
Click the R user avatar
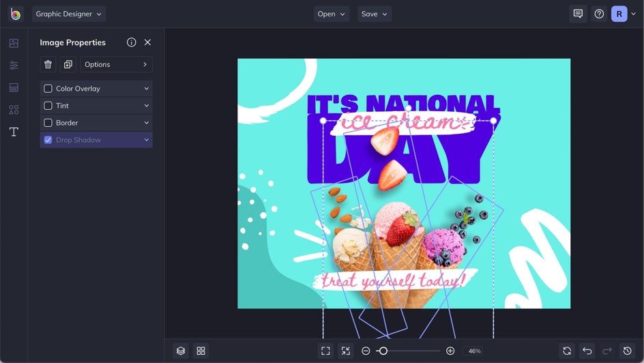619,14
